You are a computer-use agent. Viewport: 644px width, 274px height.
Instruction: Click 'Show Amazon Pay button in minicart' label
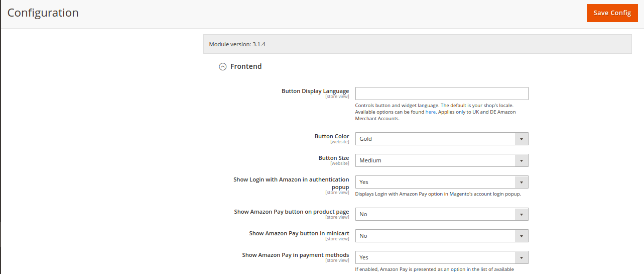point(299,233)
